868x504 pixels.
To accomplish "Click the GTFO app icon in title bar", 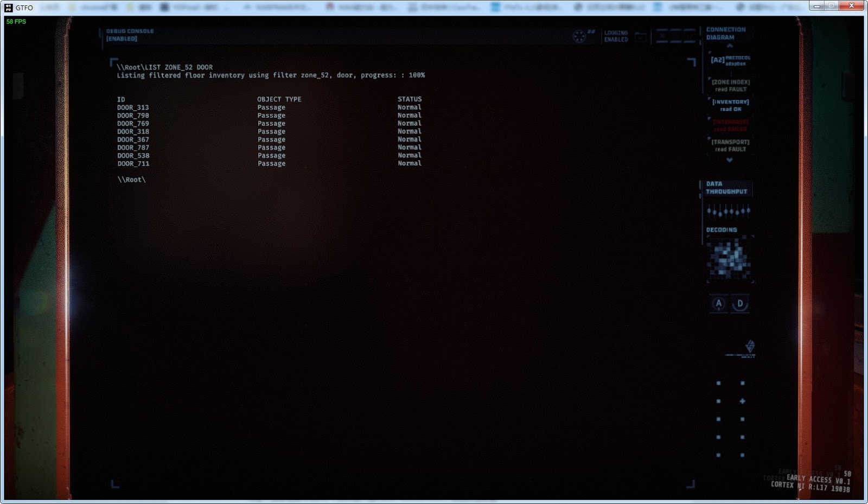I will pos(8,8).
